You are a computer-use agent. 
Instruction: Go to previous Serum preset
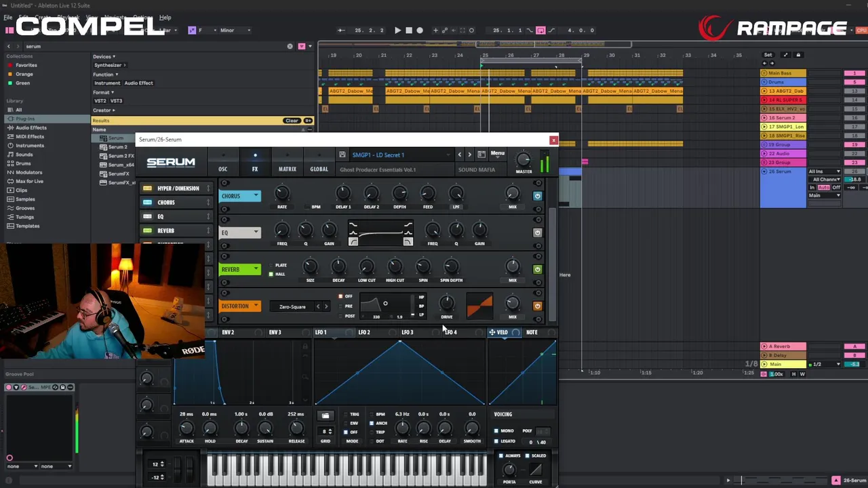459,155
